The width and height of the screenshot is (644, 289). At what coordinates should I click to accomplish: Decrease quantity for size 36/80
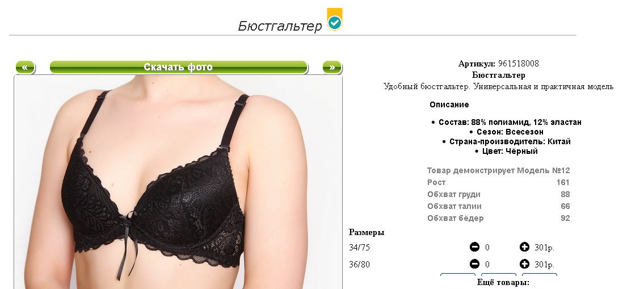tap(474, 264)
